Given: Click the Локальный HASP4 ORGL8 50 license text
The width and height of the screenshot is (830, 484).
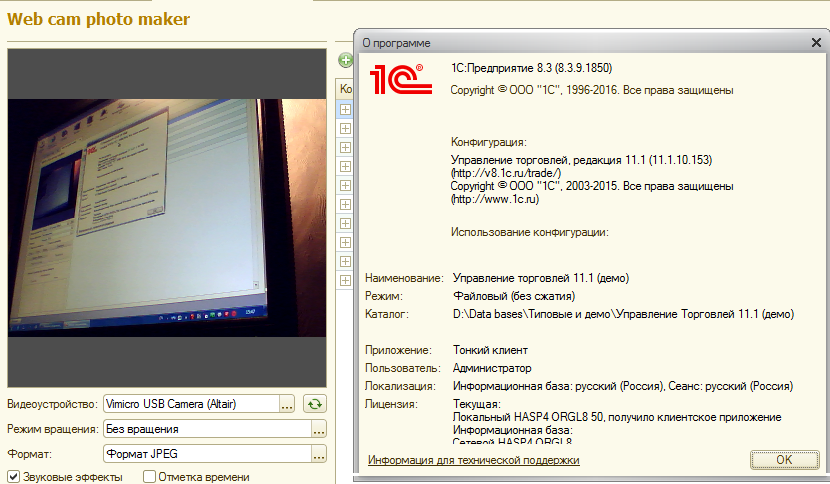Looking at the screenshot, I should pos(528,417).
